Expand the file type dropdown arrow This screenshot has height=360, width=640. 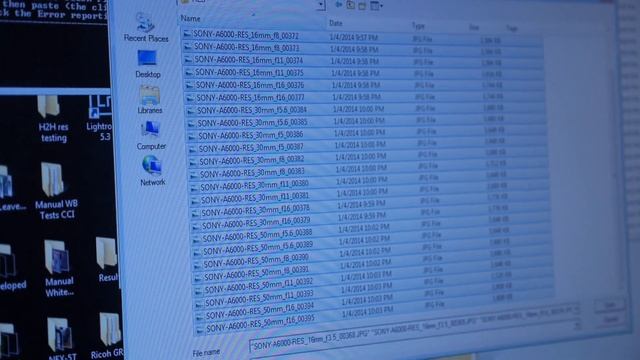click(x=578, y=325)
